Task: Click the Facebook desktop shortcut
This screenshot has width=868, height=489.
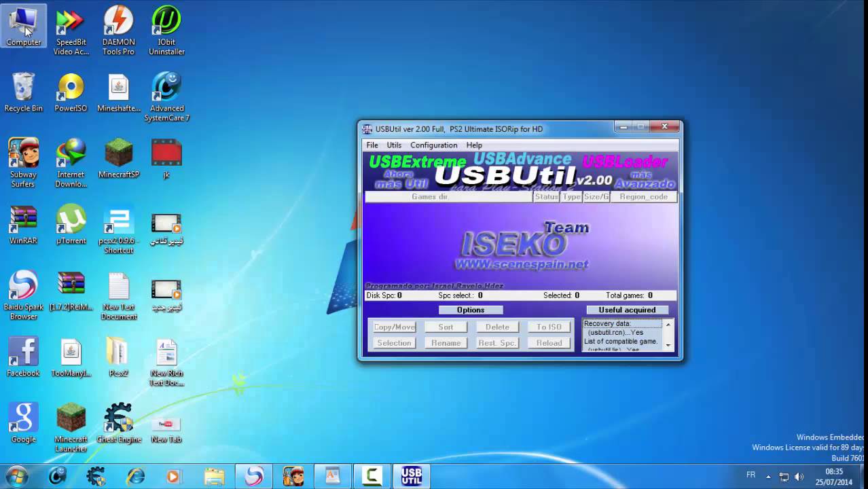Action: point(23,357)
